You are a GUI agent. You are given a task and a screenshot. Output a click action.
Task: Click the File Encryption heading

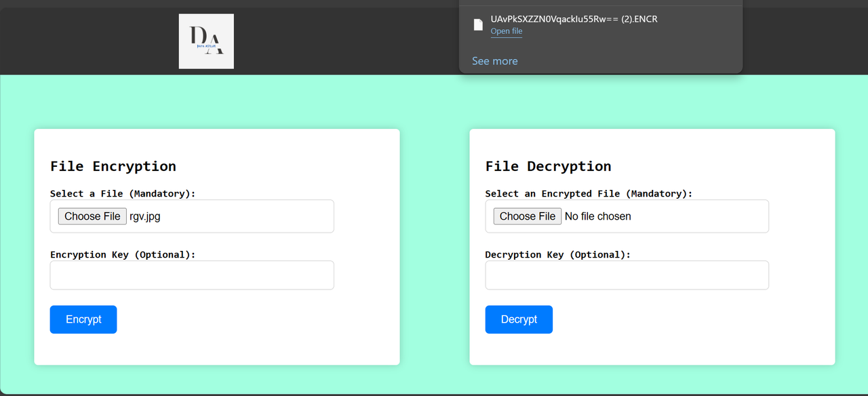tap(113, 166)
